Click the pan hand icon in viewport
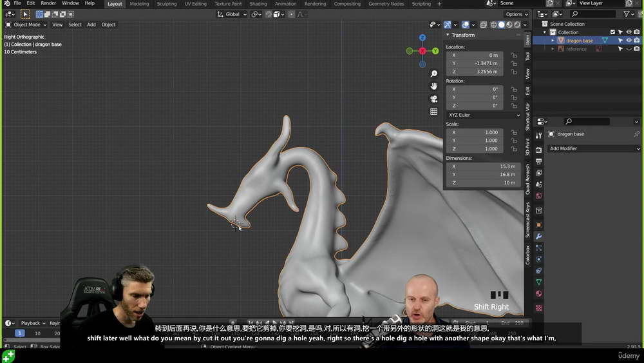The width and height of the screenshot is (644, 363). coord(433,86)
